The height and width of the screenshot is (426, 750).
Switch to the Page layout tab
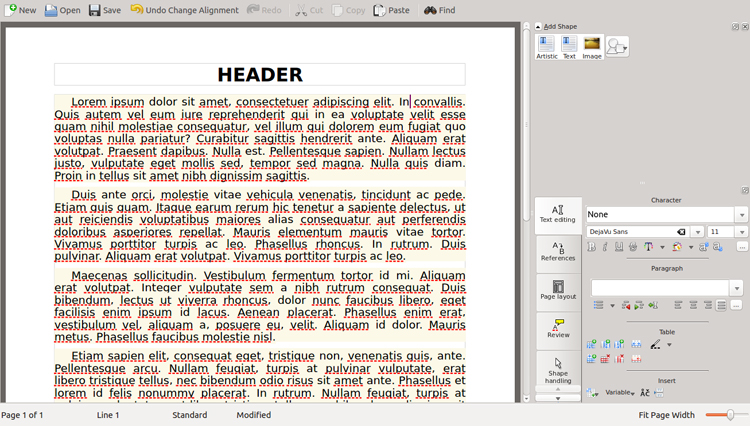pyautogui.click(x=558, y=291)
